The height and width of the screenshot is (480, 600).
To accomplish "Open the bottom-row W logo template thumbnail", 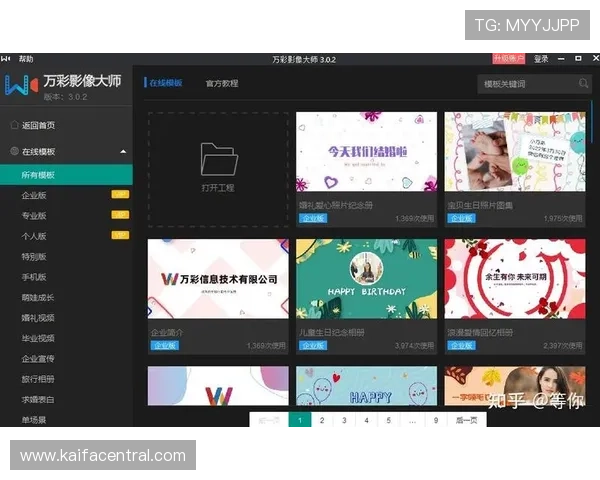I will click(218, 385).
